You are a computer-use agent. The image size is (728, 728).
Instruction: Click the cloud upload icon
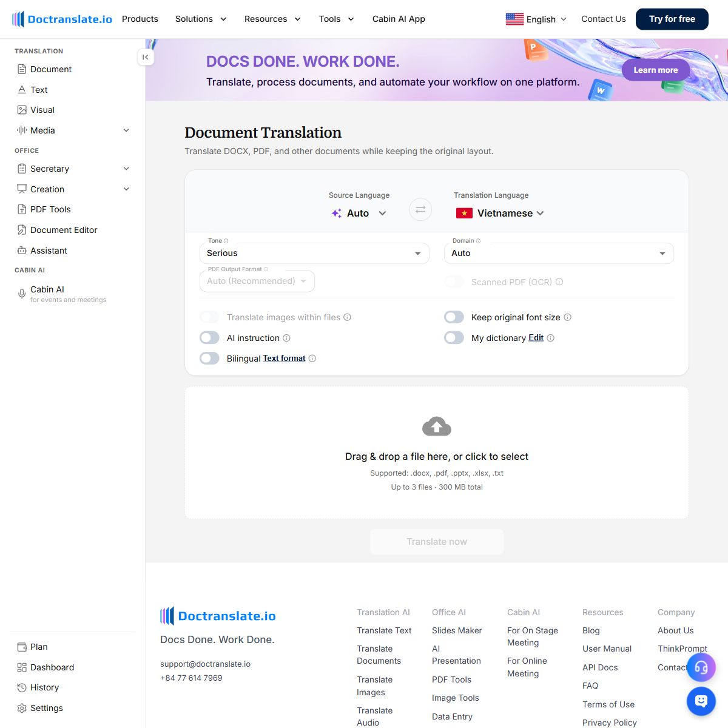tap(437, 426)
